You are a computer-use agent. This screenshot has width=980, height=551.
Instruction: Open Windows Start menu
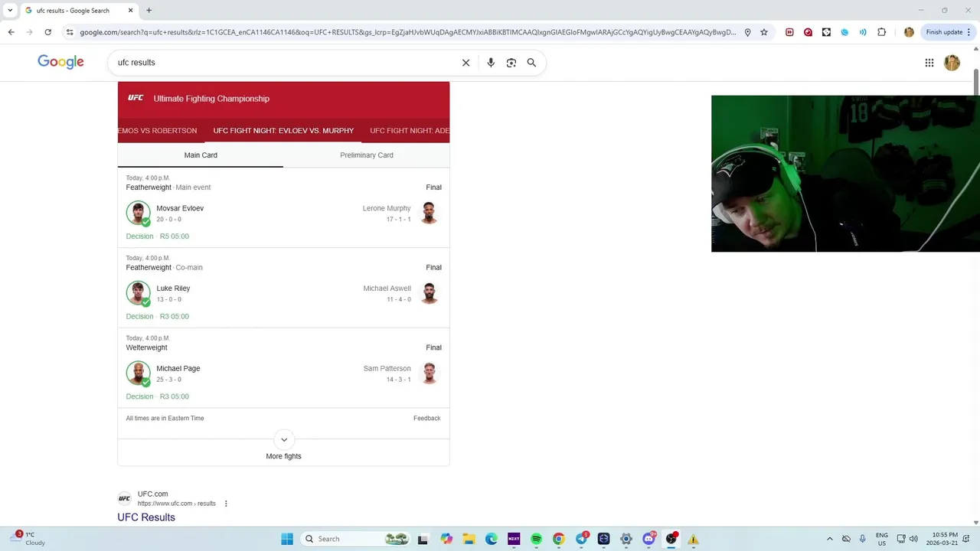[287, 539]
